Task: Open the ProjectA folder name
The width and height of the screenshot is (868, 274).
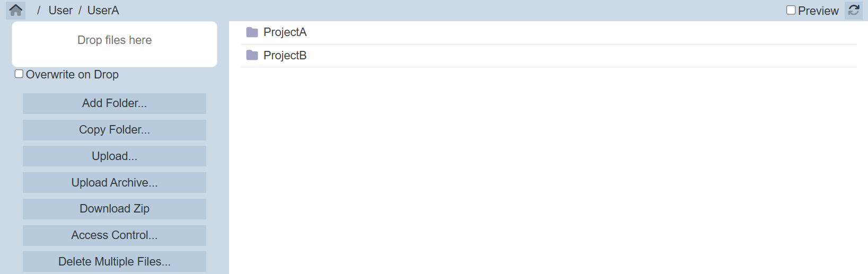Action: coord(285,32)
